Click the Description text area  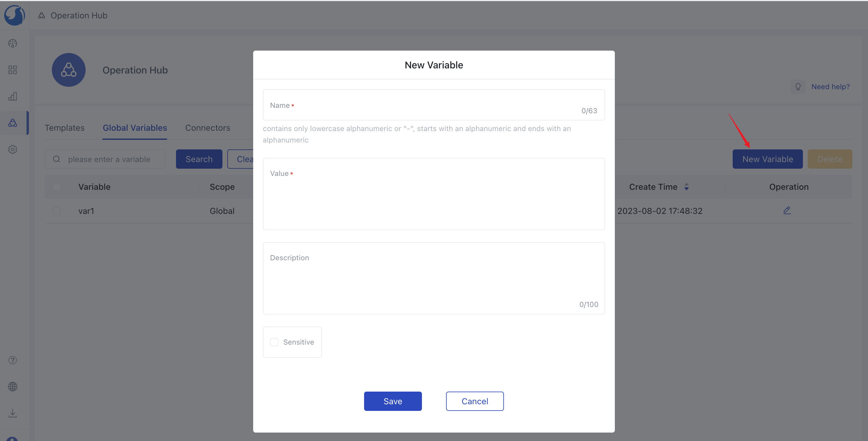click(x=434, y=278)
